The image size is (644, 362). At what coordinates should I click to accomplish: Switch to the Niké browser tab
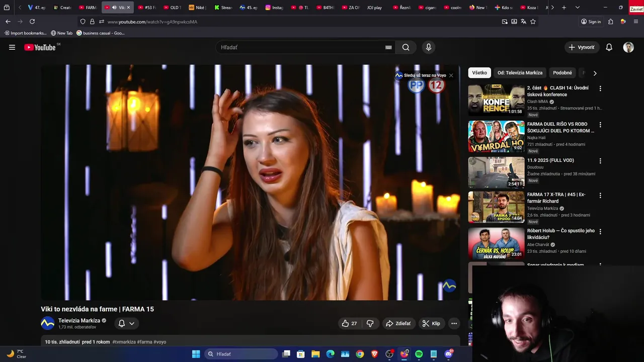click(x=197, y=8)
